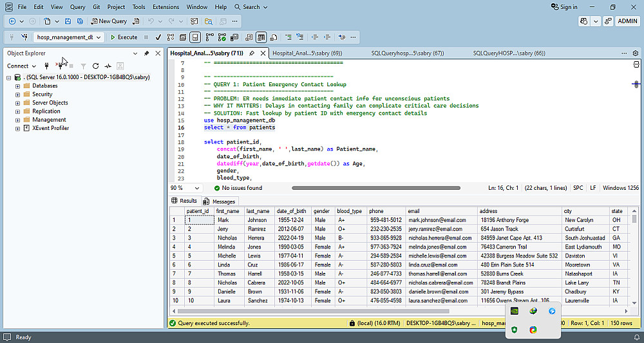The width and height of the screenshot is (644, 343).
Task: Expand the Databases tree node
Action: pyautogui.click(x=17, y=86)
